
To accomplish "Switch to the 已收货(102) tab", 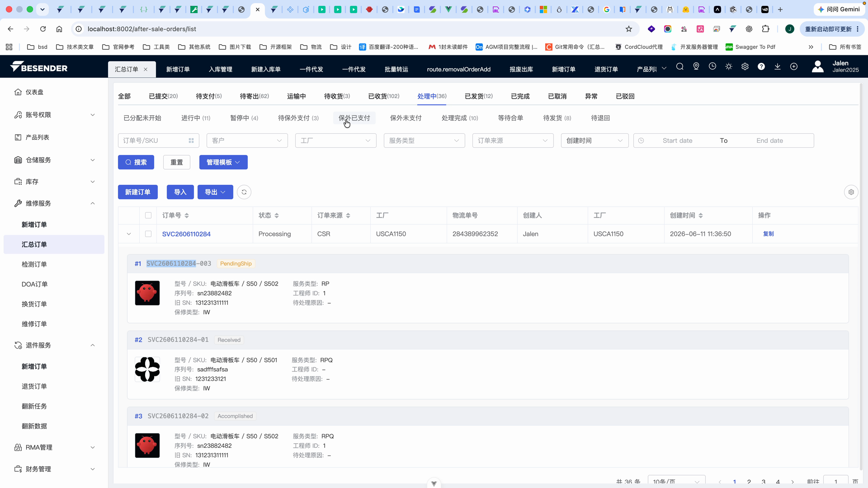I will click(384, 96).
